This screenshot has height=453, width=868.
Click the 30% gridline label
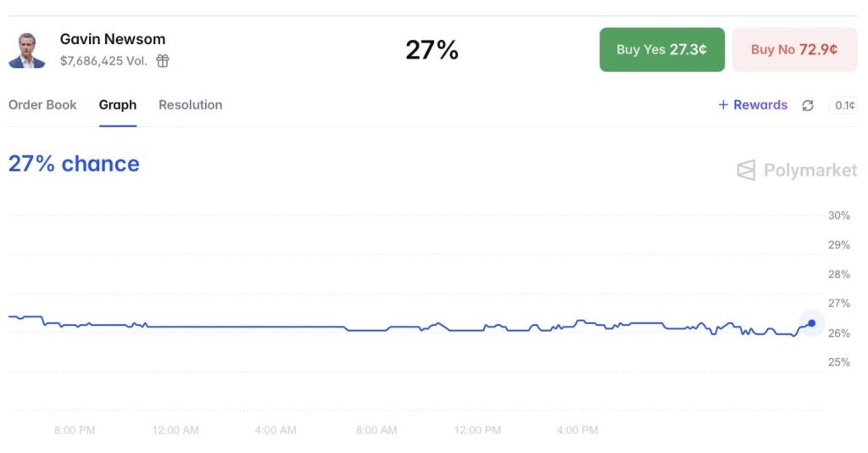(838, 215)
